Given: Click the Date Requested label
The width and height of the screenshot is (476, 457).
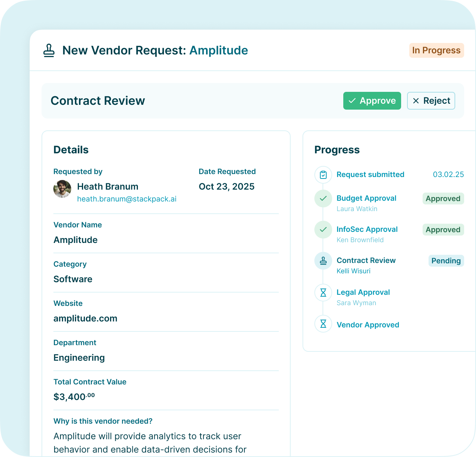Looking at the screenshot, I should pyautogui.click(x=227, y=171).
